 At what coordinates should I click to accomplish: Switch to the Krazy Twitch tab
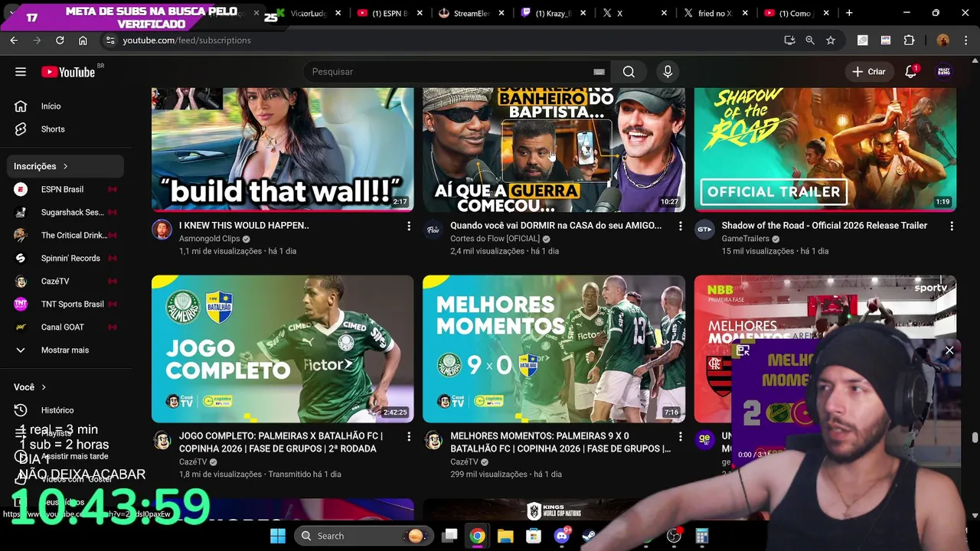click(554, 13)
